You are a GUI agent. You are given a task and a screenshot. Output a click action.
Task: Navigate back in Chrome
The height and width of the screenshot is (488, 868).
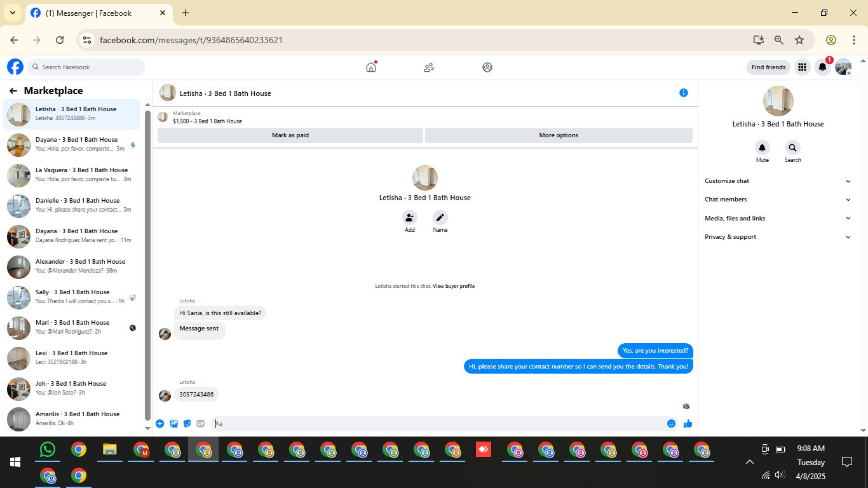click(x=14, y=40)
